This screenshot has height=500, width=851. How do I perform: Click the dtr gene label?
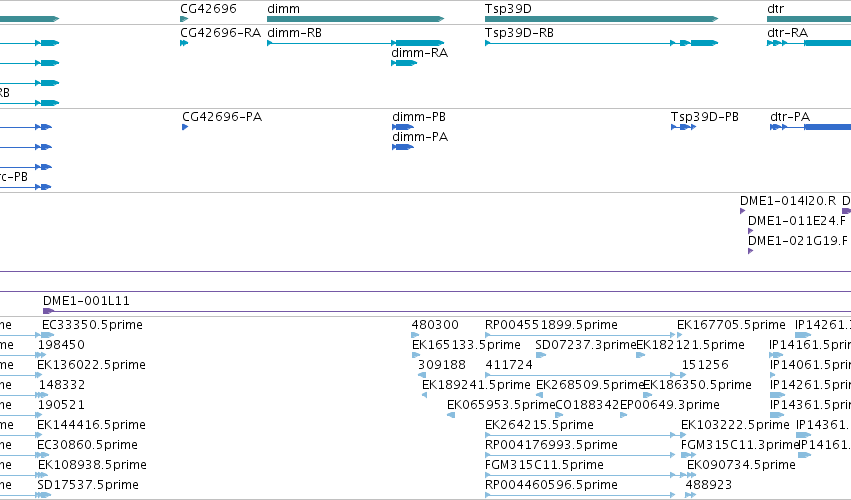tap(776, 9)
